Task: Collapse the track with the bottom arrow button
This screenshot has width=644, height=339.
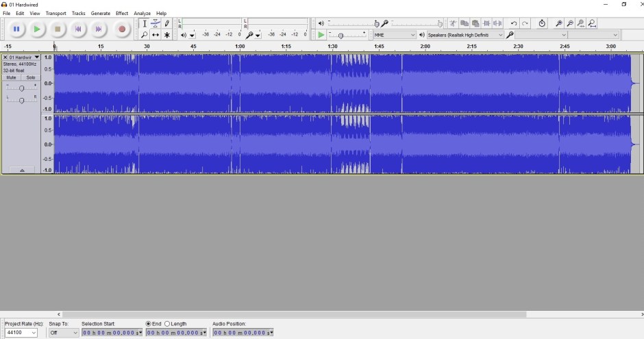Action: [21, 170]
